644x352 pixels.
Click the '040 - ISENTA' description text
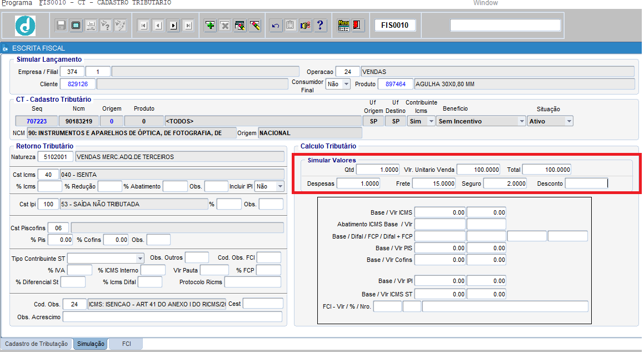[79, 175]
